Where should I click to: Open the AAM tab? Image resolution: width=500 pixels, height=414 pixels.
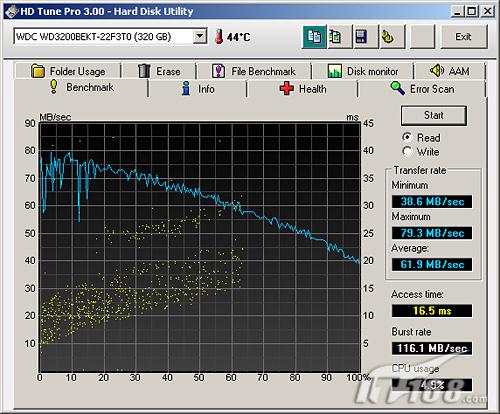tap(449, 71)
